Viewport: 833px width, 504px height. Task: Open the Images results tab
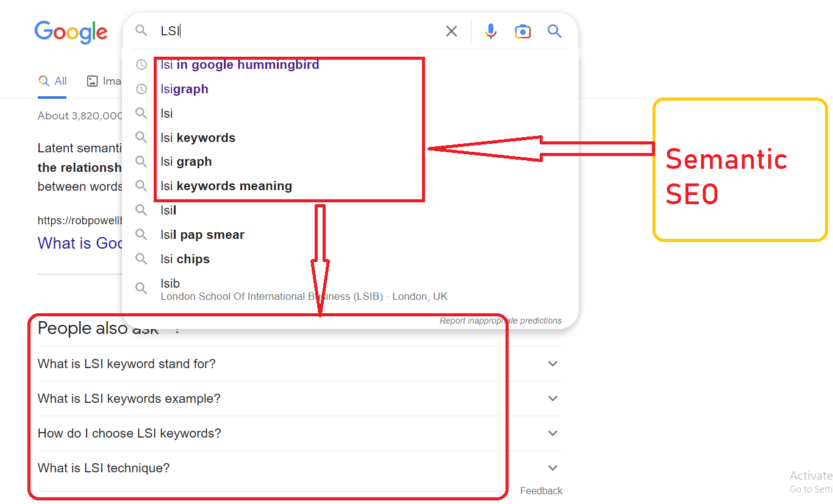[x=104, y=81]
